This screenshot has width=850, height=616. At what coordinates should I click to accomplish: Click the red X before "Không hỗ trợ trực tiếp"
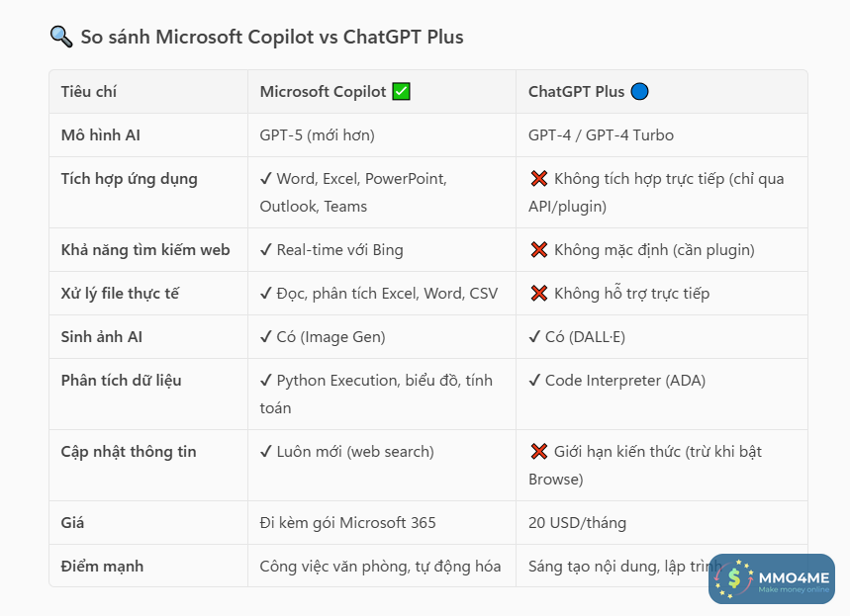coord(539,294)
